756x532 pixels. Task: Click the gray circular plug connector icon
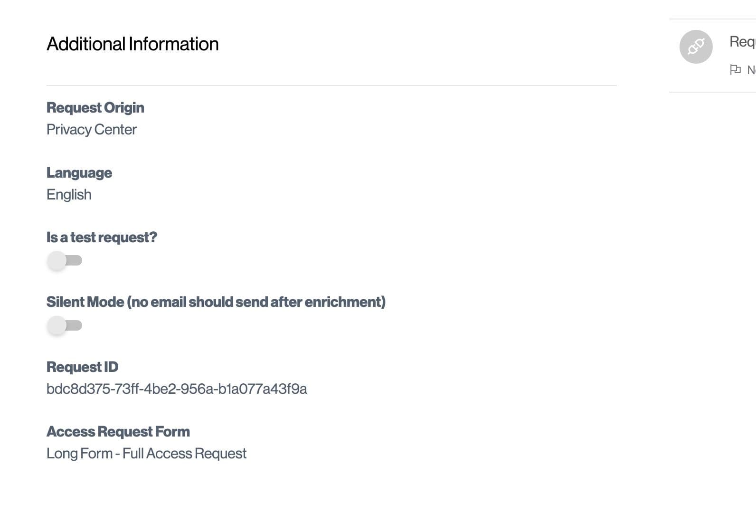696,47
